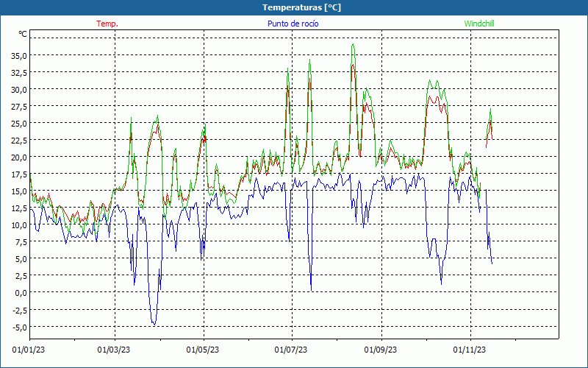This screenshot has height=368, width=588.
Task: Click the -5,0 value on temperature axis
Action: (x=20, y=327)
